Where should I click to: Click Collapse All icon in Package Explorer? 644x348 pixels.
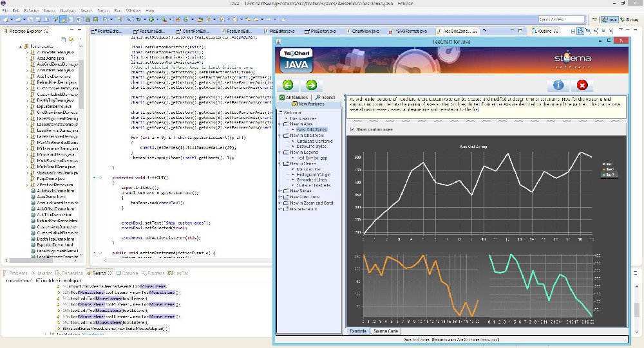tap(63, 39)
